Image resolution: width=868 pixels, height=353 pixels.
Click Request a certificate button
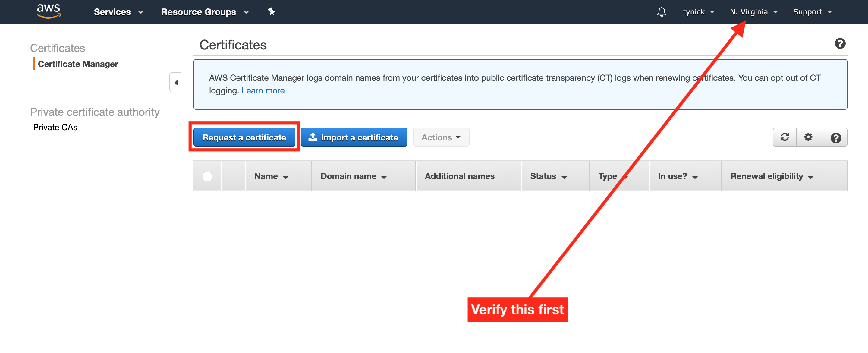point(245,137)
